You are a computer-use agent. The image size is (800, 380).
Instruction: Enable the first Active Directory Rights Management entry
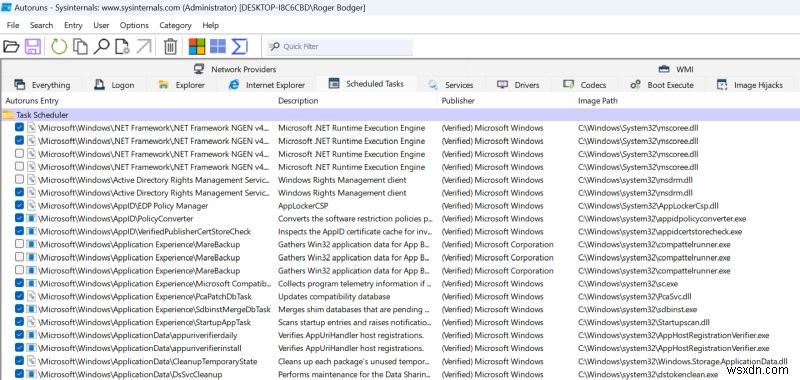[19, 180]
